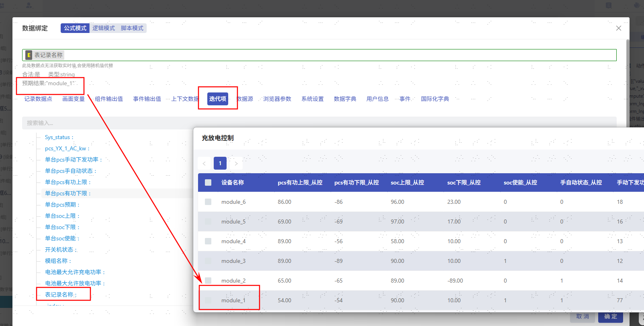Click the 设备名称 column header

(233, 182)
